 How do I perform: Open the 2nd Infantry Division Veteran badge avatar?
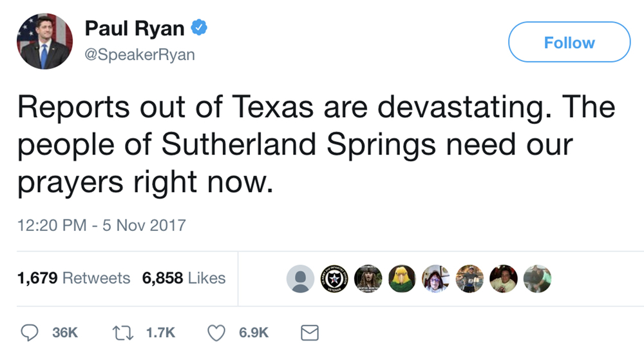pos(334,279)
